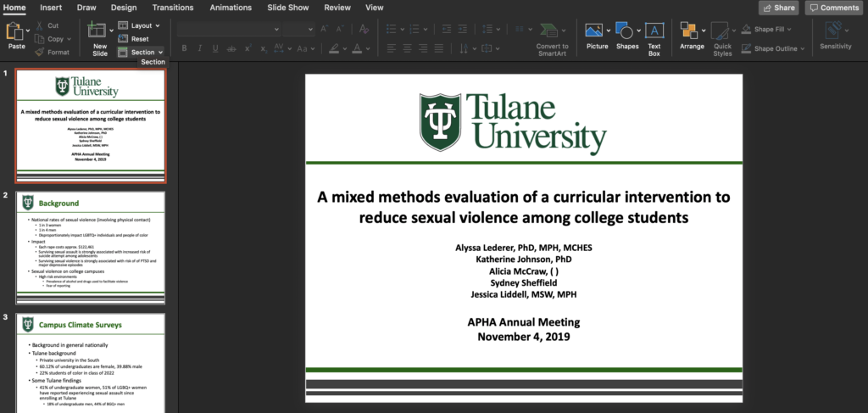Switch to the Draw tab
This screenshot has width=868, height=413.
click(x=86, y=8)
